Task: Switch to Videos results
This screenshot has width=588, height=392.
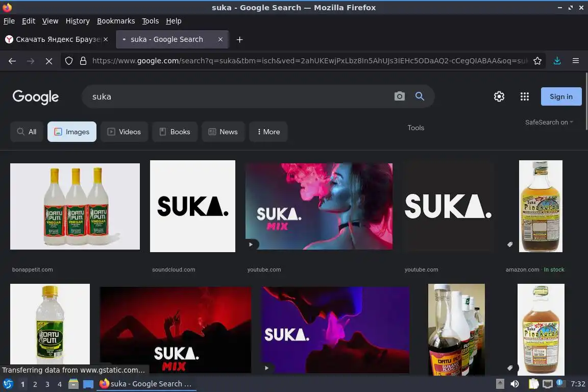Action: 124,132
